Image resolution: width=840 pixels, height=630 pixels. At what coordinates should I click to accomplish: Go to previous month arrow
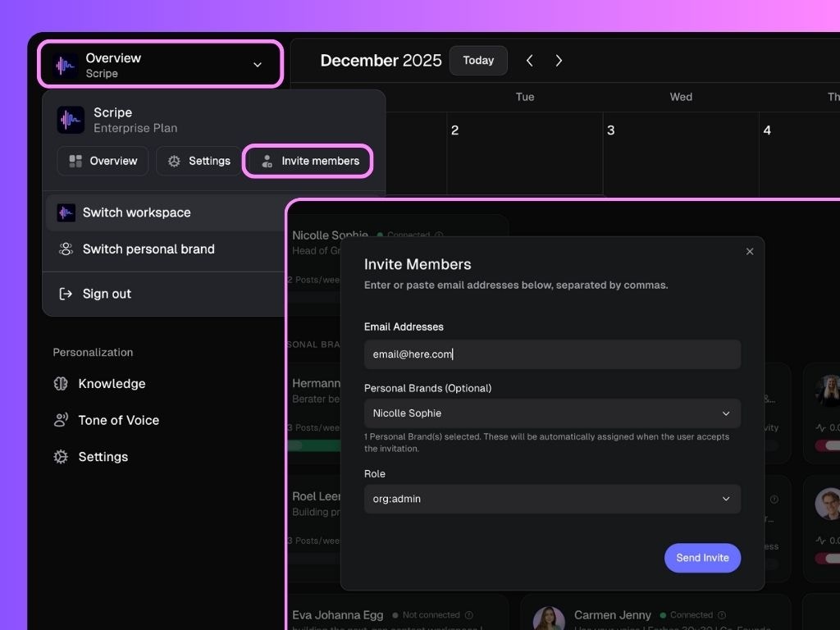529,61
